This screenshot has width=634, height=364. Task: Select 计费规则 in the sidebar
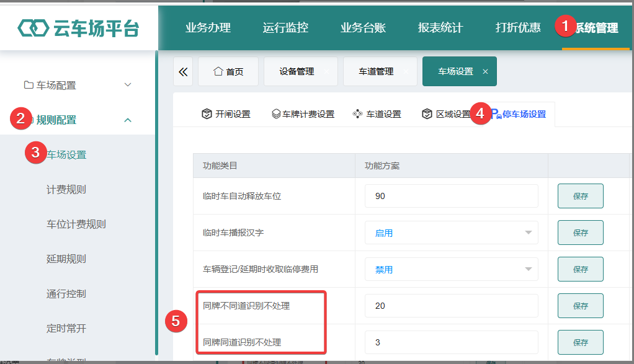point(66,190)
